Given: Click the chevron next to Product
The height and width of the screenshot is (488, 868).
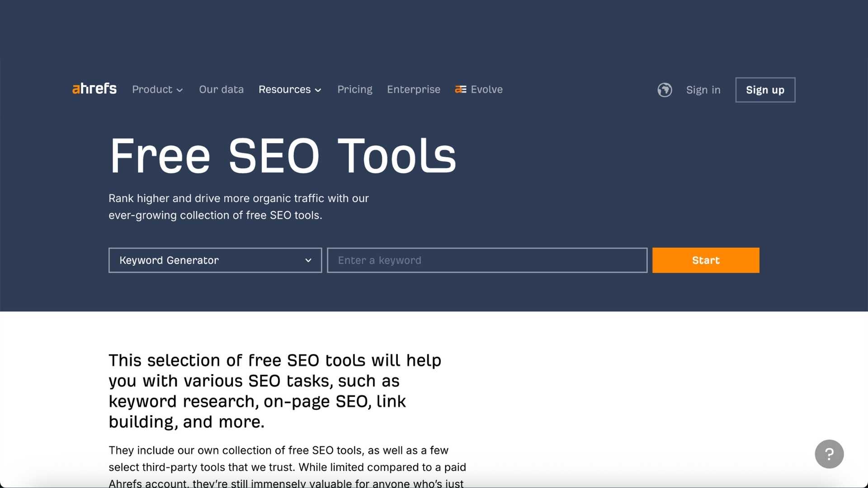Looking at the screenshot, I should click(180, 90).
